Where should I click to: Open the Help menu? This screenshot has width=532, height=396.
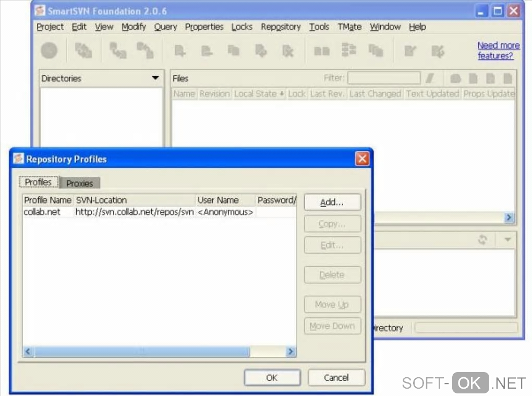click(x=417, y=27)
